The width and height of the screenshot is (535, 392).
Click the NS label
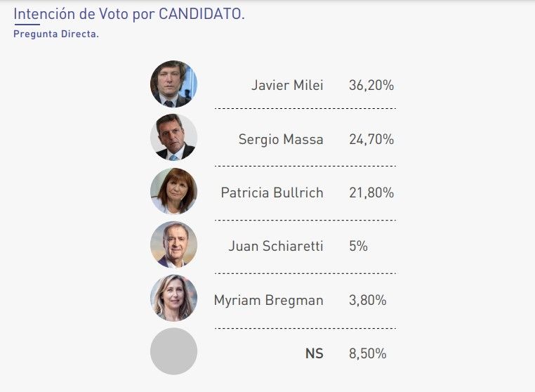315,353
